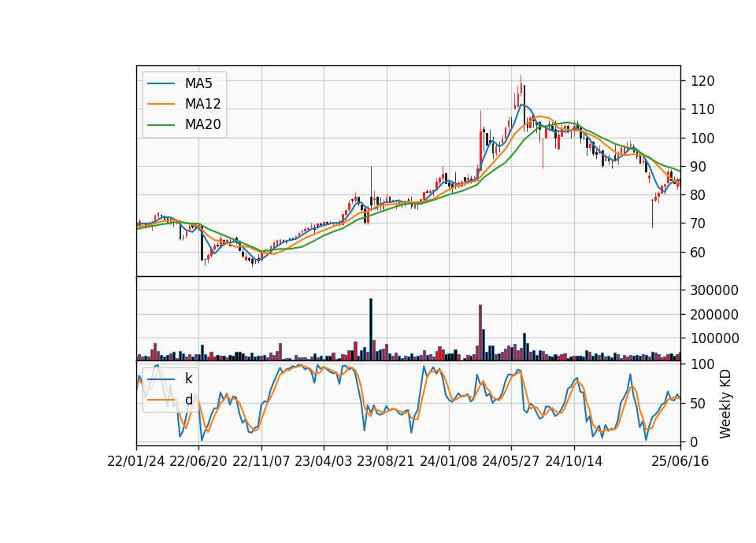Click the 300000 volume axis label

coord(714,290)
